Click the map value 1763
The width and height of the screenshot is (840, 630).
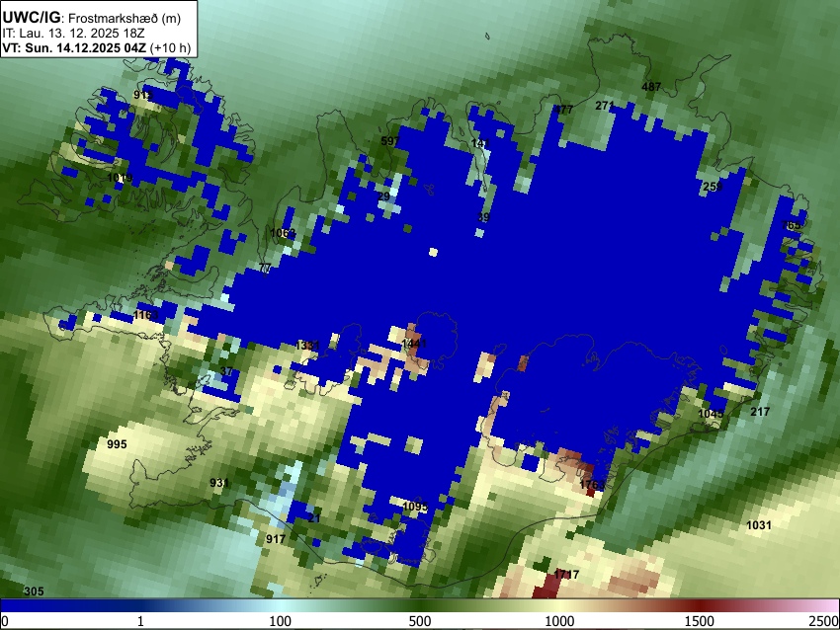(x=593, y=485)
